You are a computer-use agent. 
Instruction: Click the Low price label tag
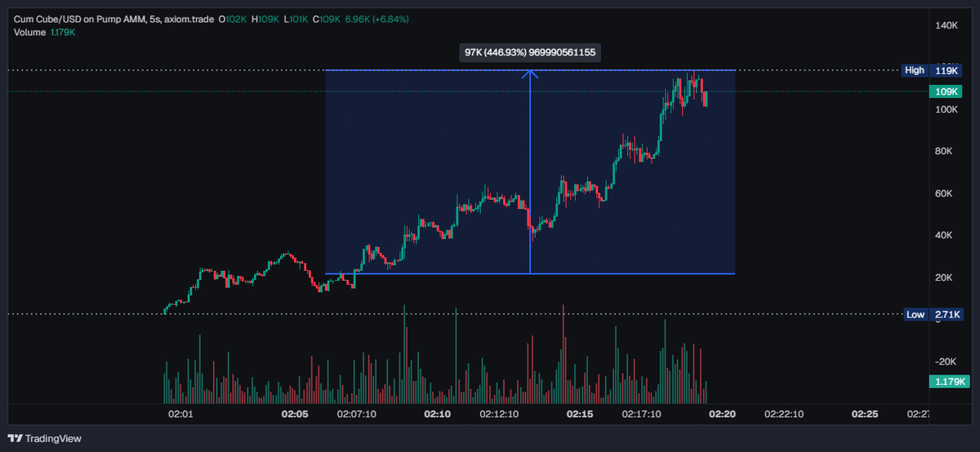click(x=915, y=314)
